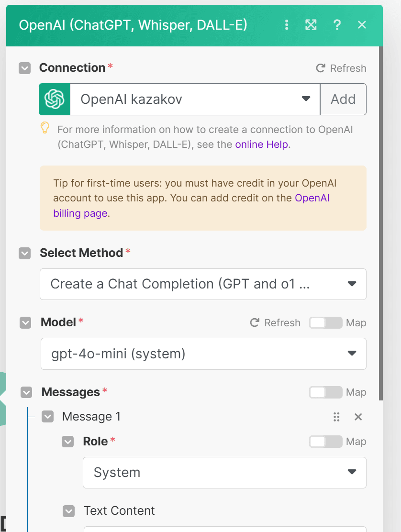Open the gpt-4o-mini model dropdown
401x532 pixels.
click(x=203, y=354)
